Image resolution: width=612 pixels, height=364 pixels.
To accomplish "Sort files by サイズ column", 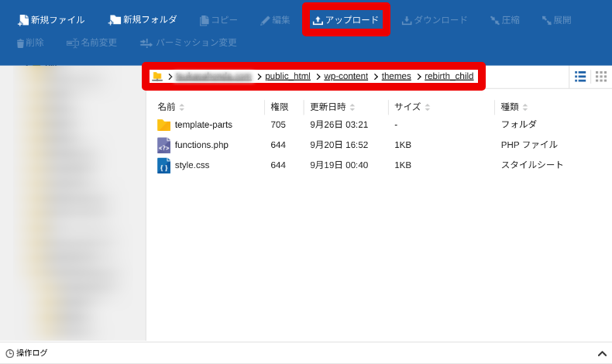I will pos(412,107).
